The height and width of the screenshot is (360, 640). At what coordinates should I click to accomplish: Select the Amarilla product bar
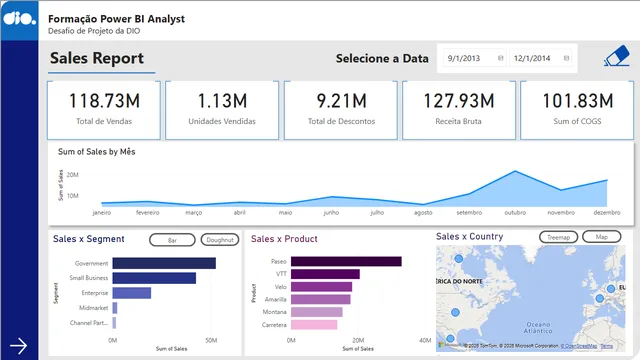pos(320,299)
